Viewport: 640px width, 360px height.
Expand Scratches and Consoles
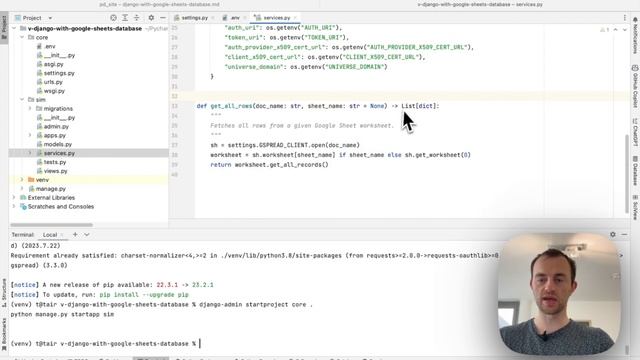tap(15, 207)
